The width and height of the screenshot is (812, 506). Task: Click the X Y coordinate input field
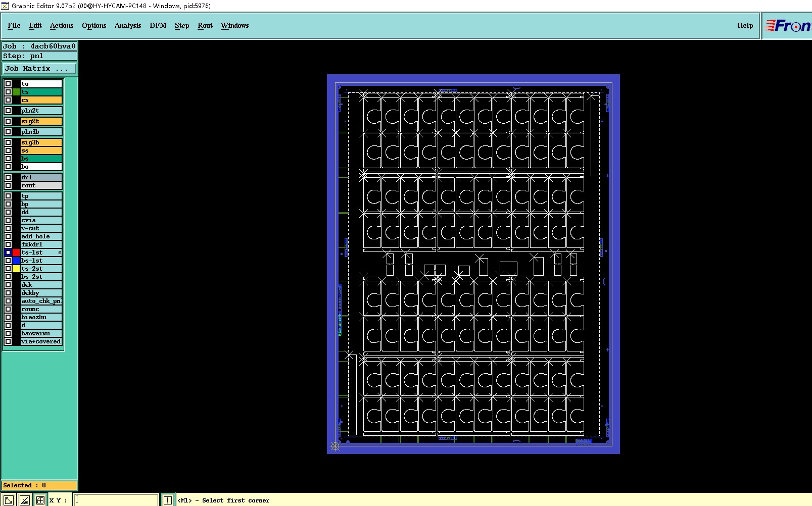[x=116, y=500]
